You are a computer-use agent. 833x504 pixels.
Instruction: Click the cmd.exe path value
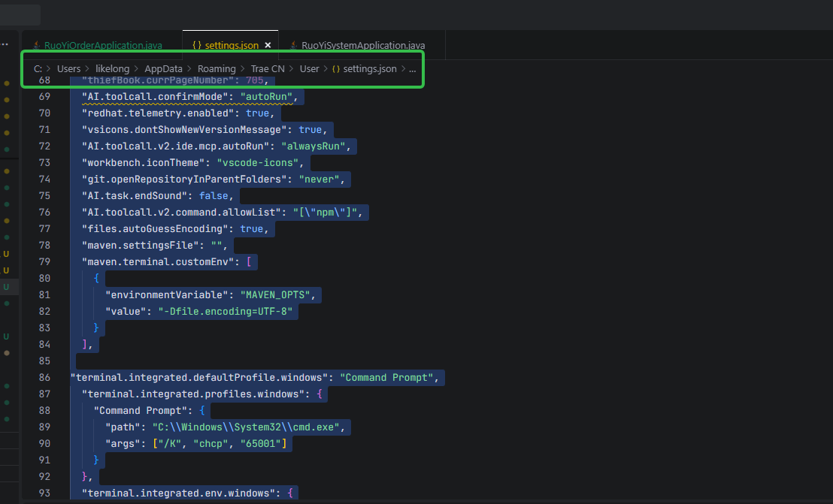pyautogui.click(x=245, y=427)
